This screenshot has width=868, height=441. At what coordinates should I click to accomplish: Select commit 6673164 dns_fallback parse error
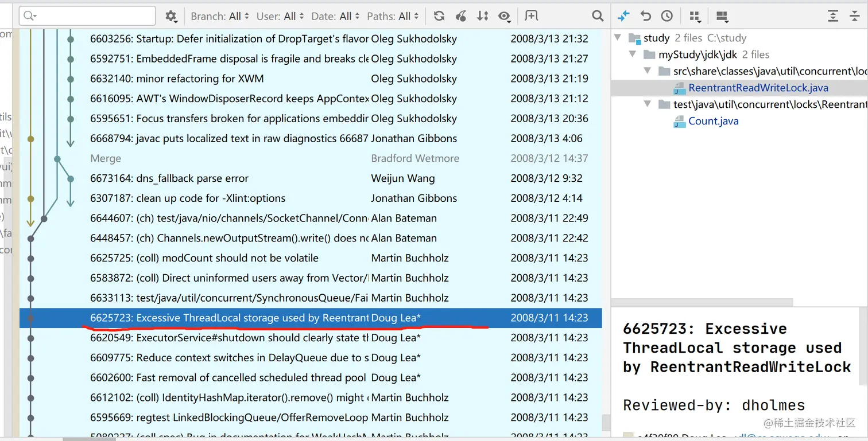click(x=311, y=178)
